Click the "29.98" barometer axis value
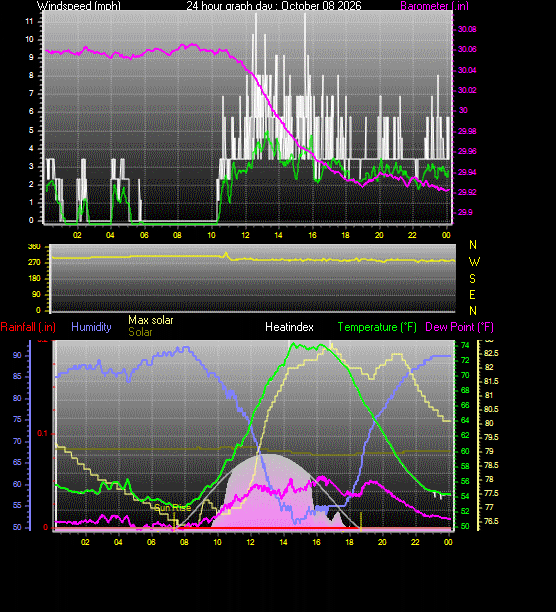The image size is (556, 612). click(x=467, y=131)
